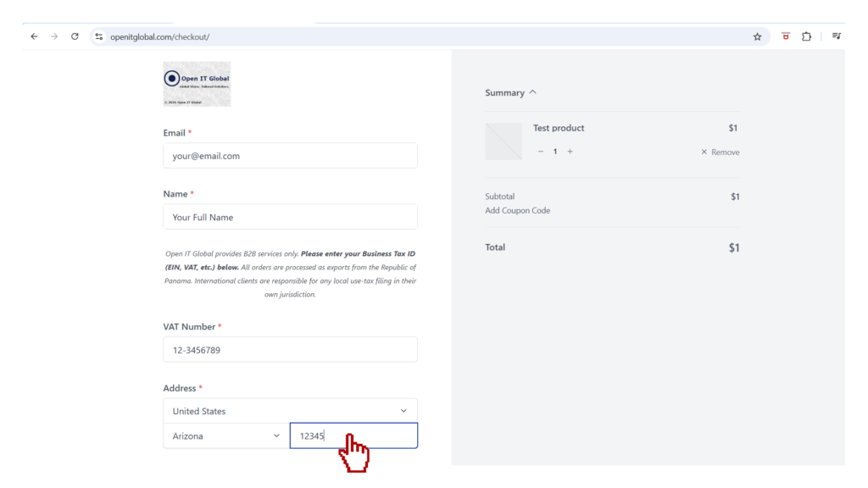Open the United States country dropdown
Image resolution: width=868 pixels, height=488 pixels.
click(290, 411)
